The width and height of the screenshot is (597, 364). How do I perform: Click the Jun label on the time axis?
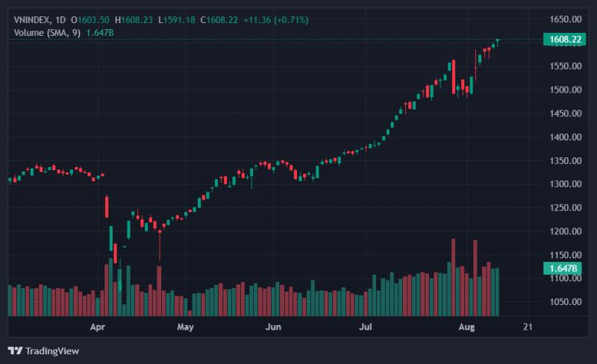pos(273,327)
